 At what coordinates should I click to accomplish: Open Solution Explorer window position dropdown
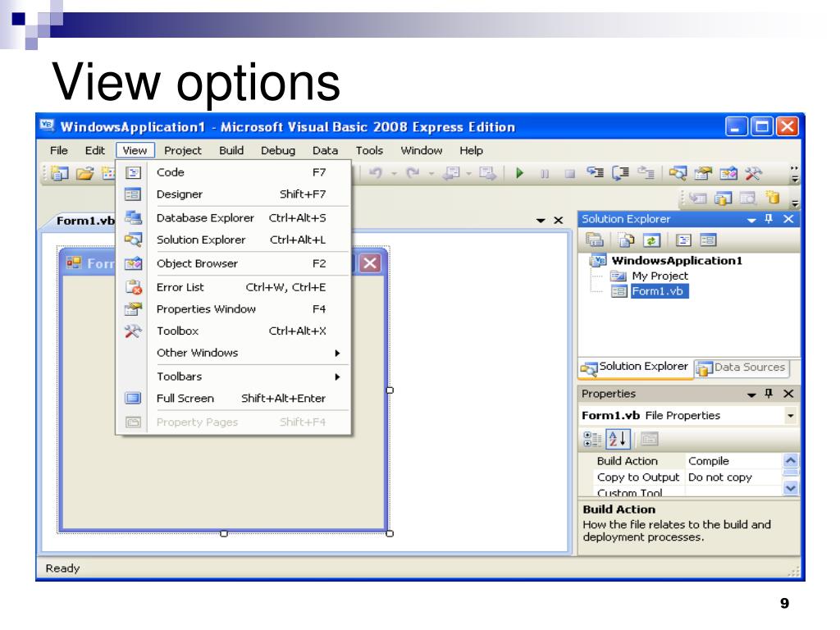click(751, 220)
